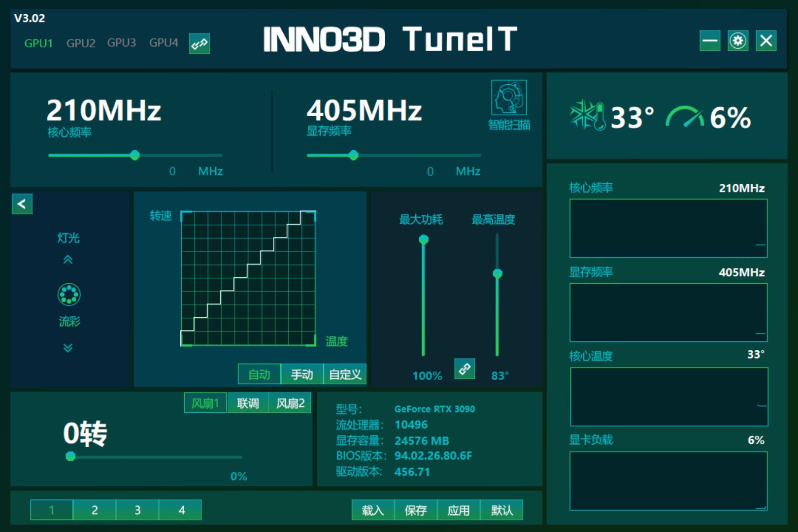Viewport: 798px width, 532px height.
Task: Close the TuneIT window
Action: (766, 40)
